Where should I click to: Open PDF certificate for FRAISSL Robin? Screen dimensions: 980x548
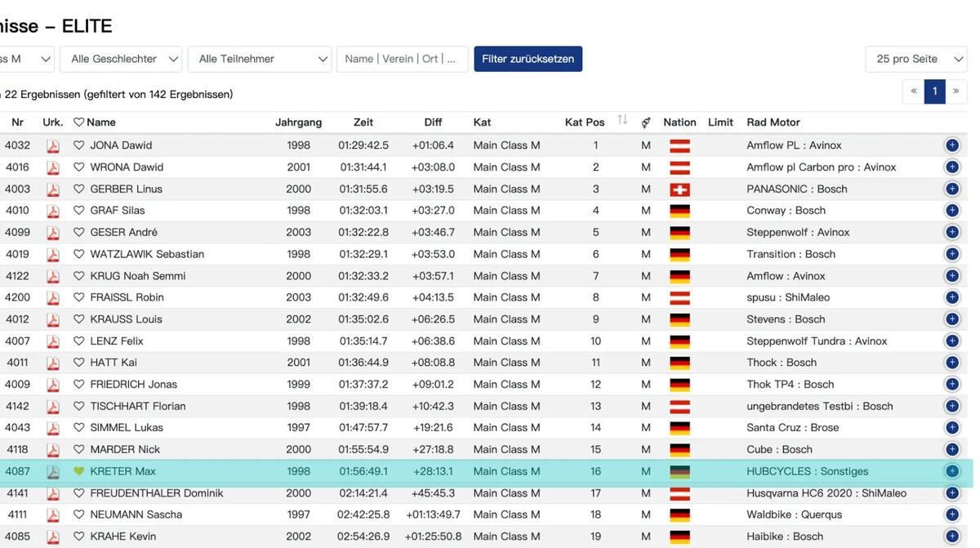pos(53,297)
